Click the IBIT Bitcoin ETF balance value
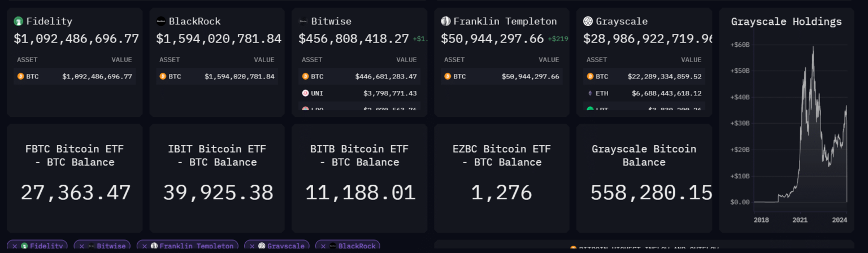The height and width of the screenshot is (253, 868). point(218,193)
